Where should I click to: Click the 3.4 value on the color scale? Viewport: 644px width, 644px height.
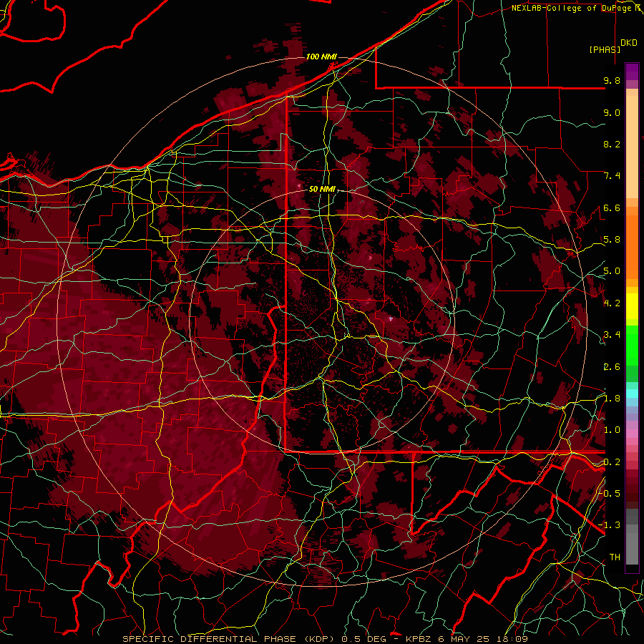(x=612, y=335)
